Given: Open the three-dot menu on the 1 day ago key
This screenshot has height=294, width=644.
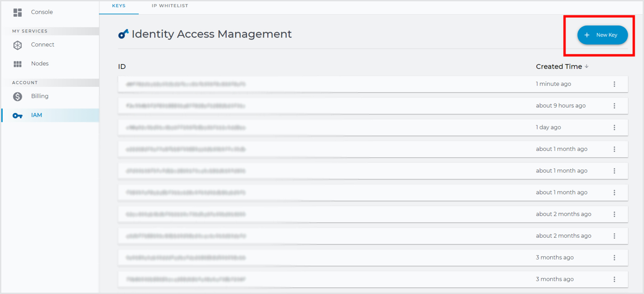Looking at the screenshot, I should [614, 127].
